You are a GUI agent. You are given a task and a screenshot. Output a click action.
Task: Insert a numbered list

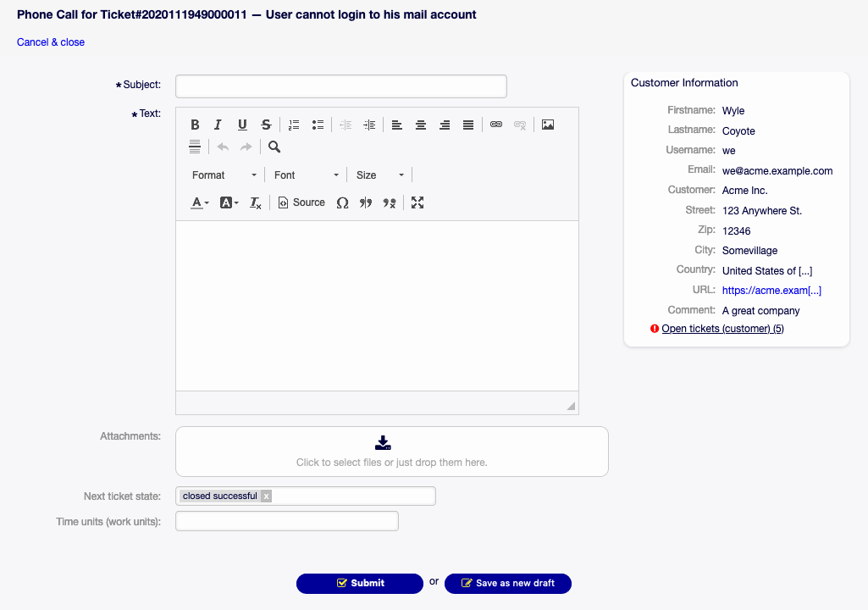[294, 125]
